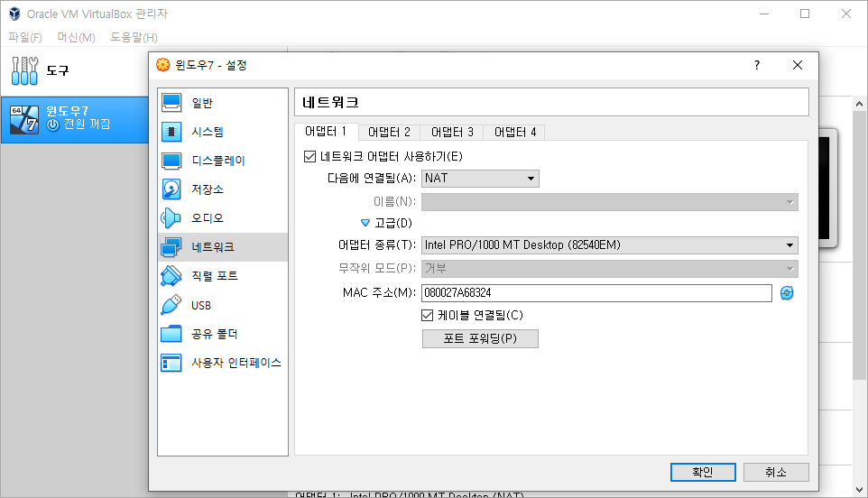The height and width of the screenshot is (498, 868).
Task: Switch to the 어댑터 1 tab
Action: pyautogui.click(x=326, y=132)
